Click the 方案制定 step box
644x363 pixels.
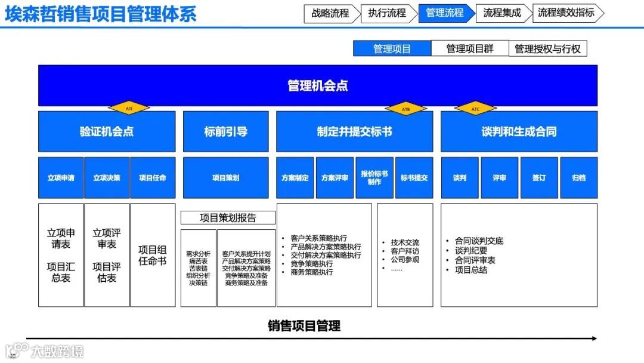[295, 177]
